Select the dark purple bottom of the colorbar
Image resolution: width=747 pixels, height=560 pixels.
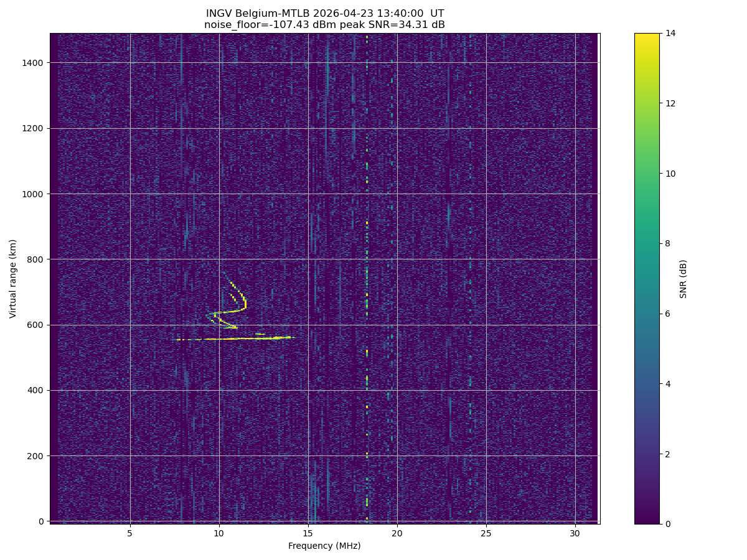[x=647, y=520]
